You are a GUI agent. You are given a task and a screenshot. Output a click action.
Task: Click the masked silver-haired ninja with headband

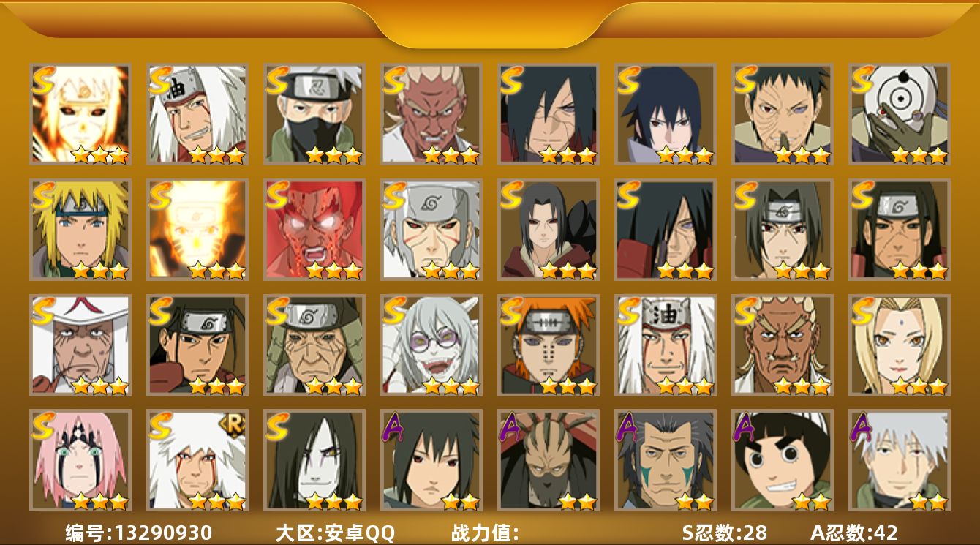(314, 114)
